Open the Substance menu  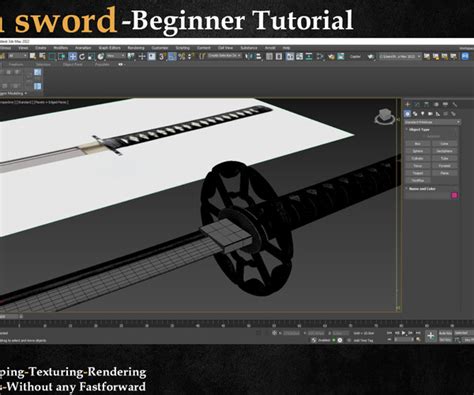pos(249,48)
